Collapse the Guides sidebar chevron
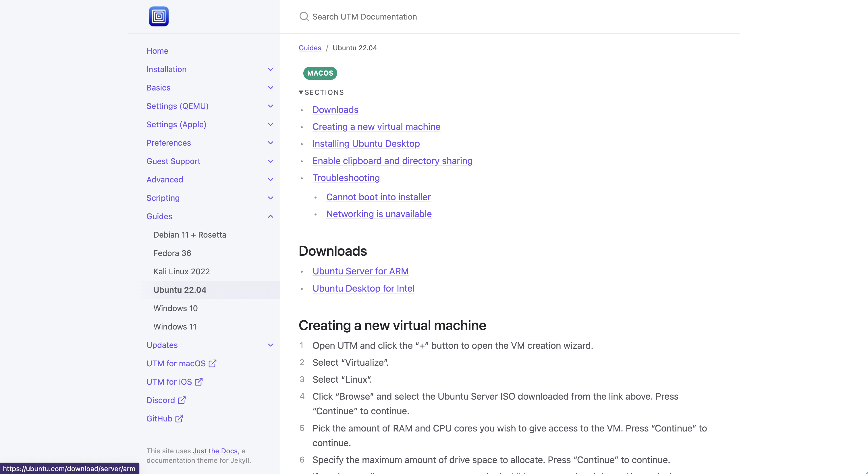This screenshot has height=474, width=868. point(270,216)
